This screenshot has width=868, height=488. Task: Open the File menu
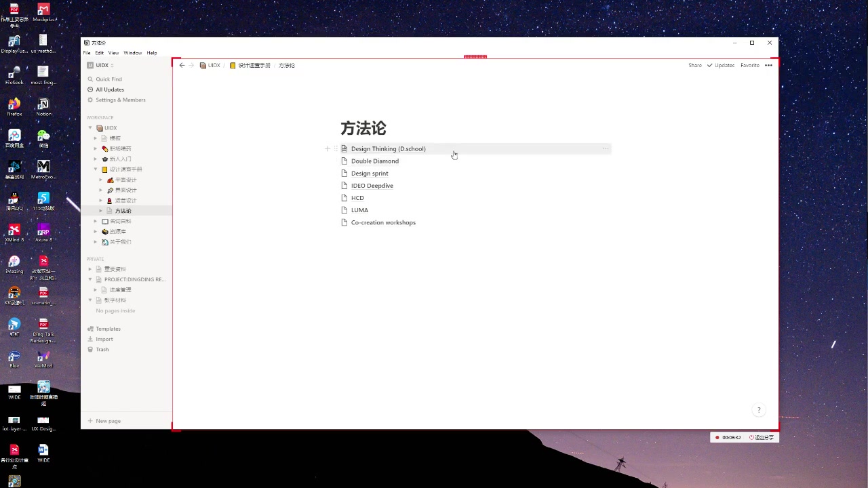87,52
